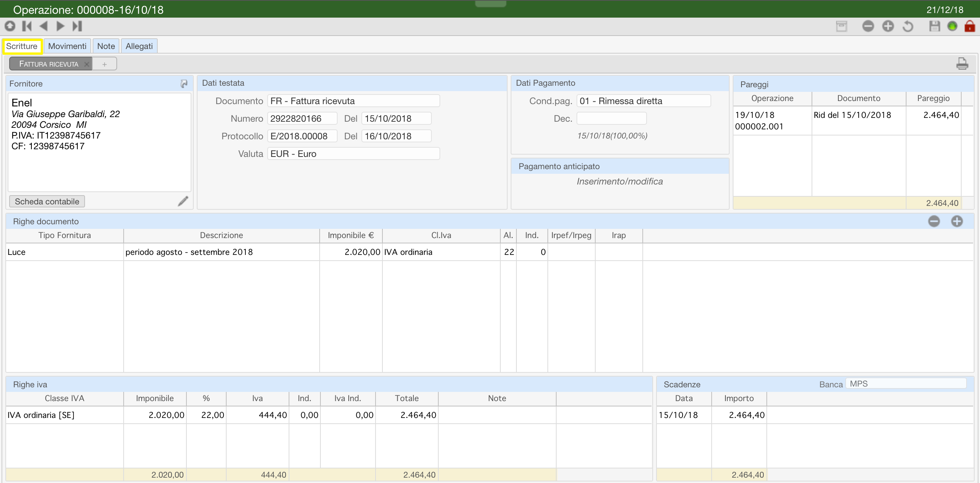The height and width of the screenshot is (483, 980).
Task: Select the Fattura ricevuta document tab
Action: click(49, 64)
